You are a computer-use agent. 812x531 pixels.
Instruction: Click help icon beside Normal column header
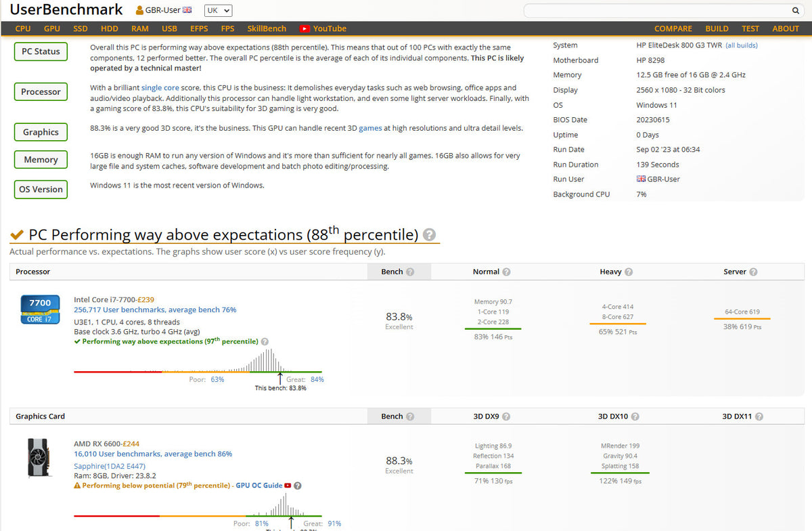[x=507, y=272]
